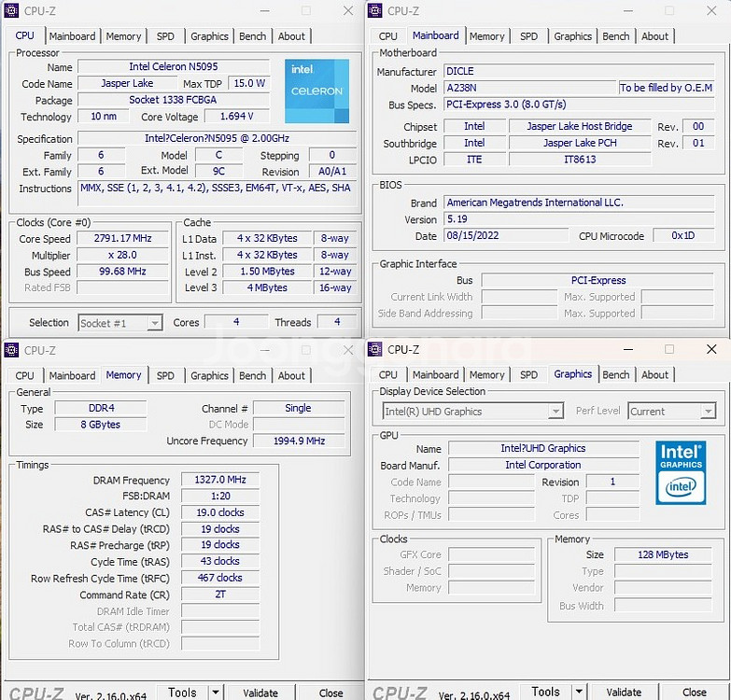Show SPD tab in the Graphics window

pos(528,374)
